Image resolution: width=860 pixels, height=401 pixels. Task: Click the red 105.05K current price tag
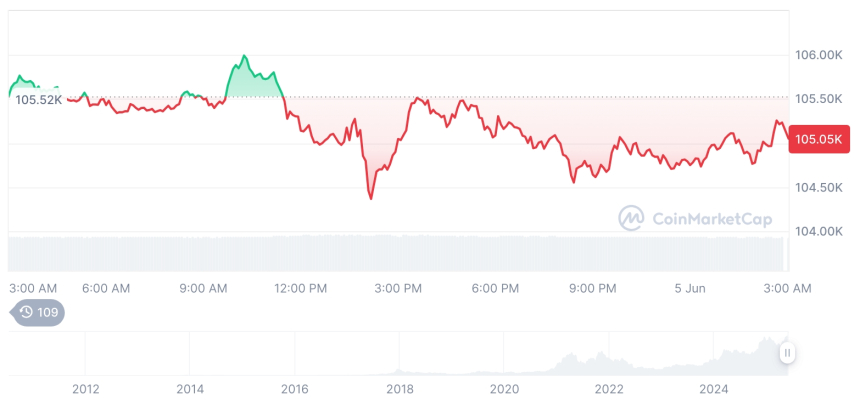pos(819,140)
